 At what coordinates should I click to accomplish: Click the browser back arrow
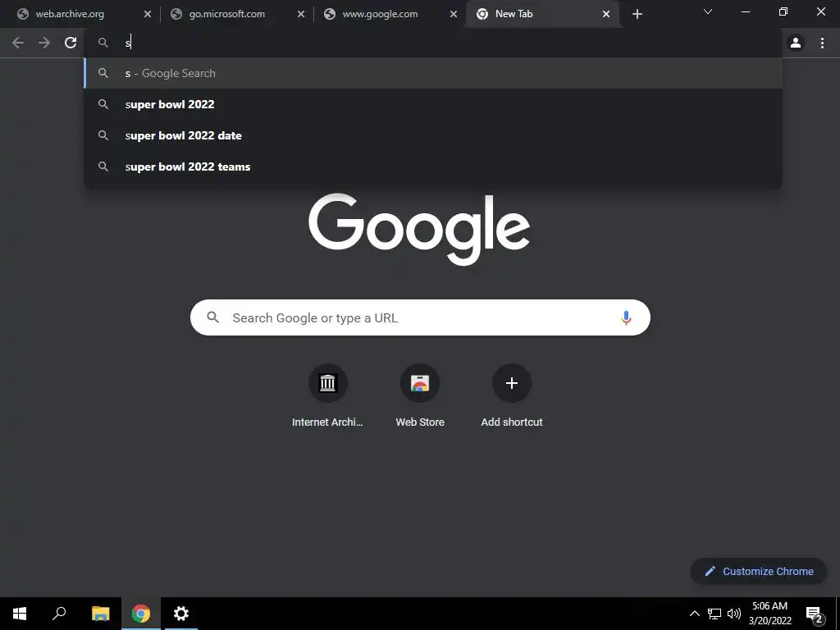pos(18,43)
